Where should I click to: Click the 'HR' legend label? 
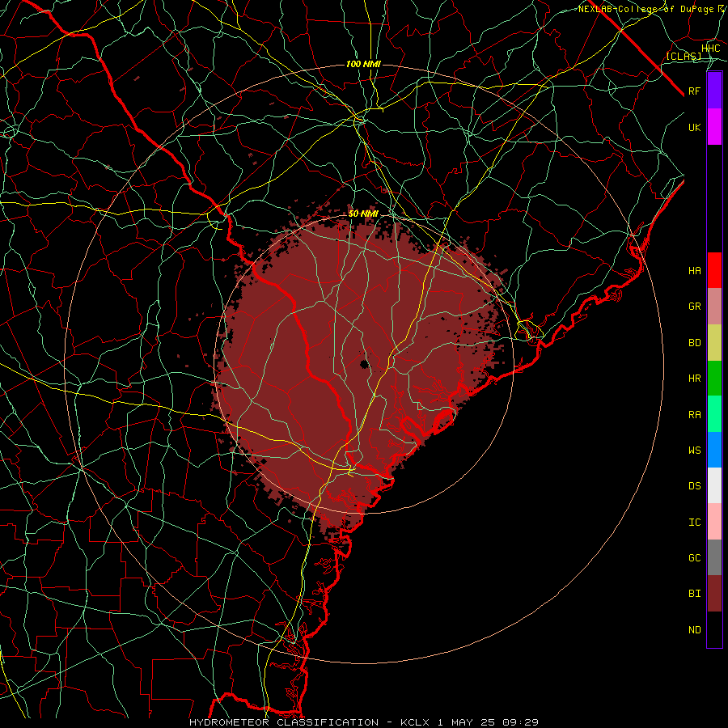tap(695, 379)
